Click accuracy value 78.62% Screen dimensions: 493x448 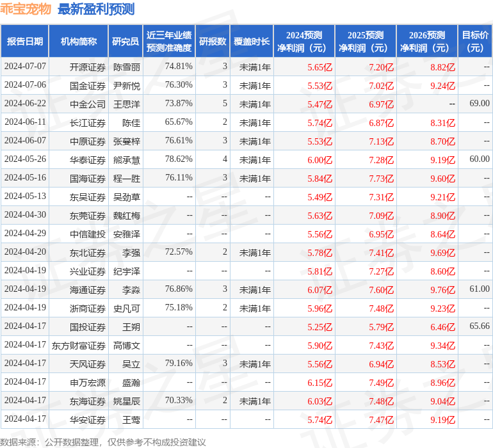(x=179, y=159)
